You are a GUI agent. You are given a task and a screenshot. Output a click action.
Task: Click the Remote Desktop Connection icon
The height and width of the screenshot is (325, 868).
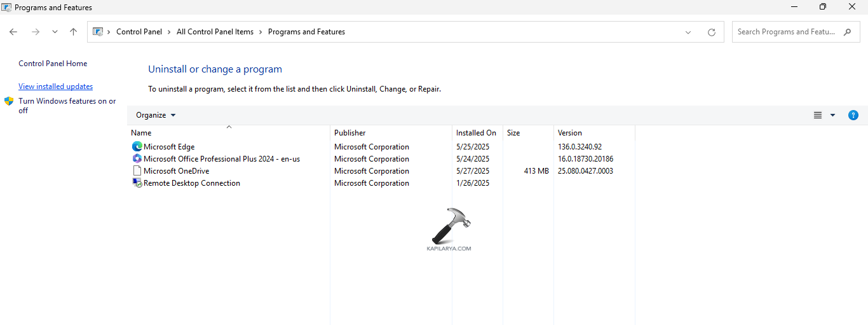137,183
